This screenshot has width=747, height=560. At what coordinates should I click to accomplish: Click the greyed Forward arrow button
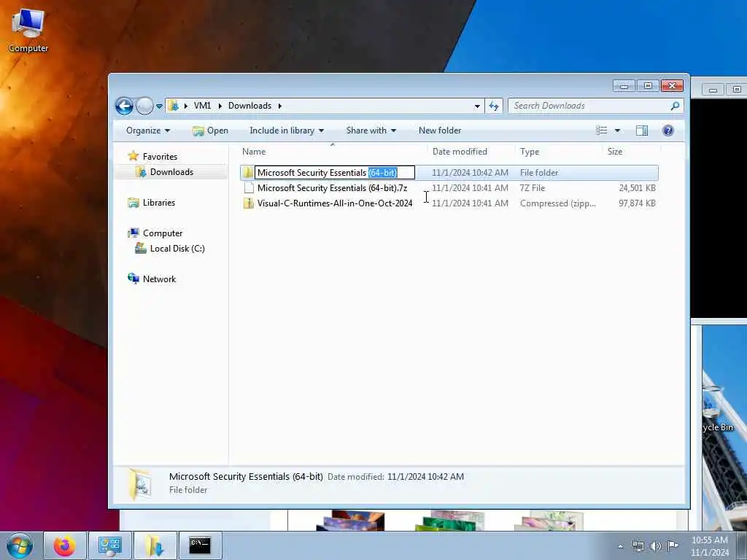pos(144,106)
